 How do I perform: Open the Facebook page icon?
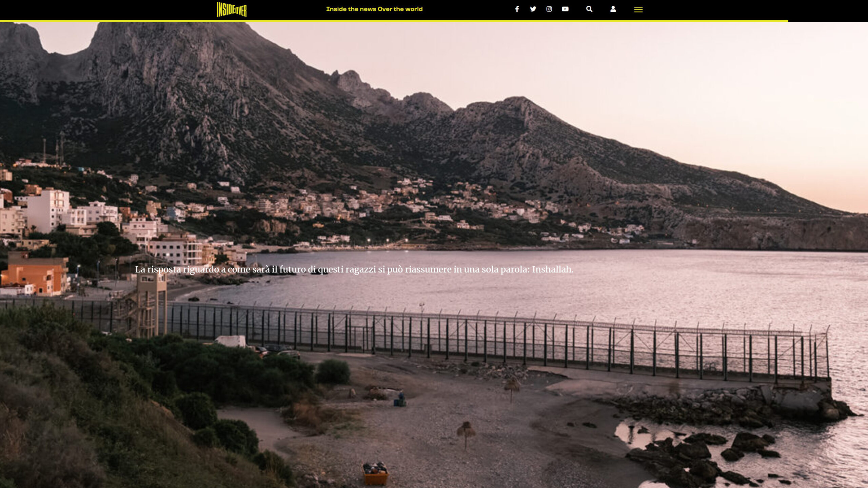517,9
